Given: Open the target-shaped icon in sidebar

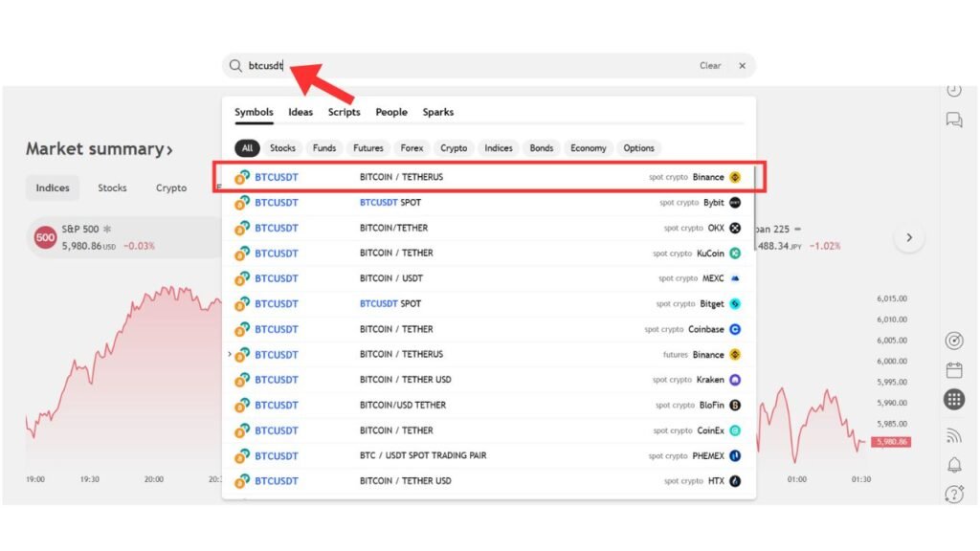Looking at the screenshot, I should (x=954, y=341).
